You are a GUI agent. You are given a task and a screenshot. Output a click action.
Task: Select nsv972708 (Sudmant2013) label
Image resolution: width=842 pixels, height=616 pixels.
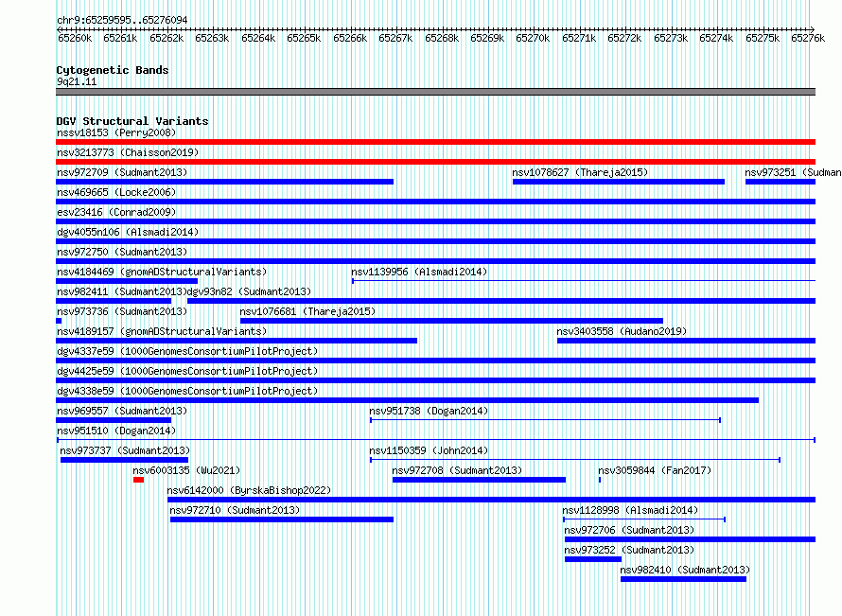pos(457,470)
